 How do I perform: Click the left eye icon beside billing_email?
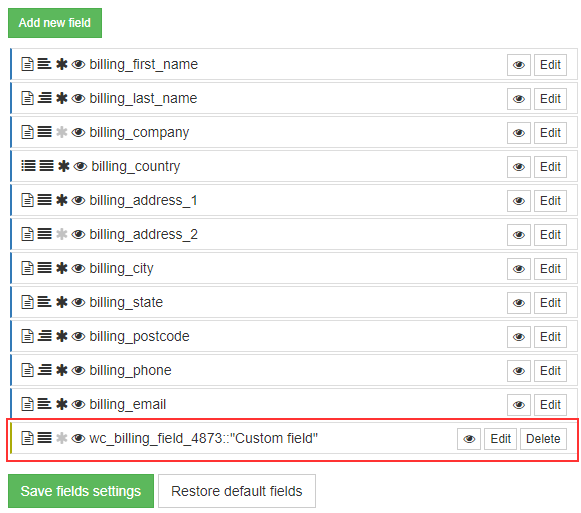click(78, 404)
